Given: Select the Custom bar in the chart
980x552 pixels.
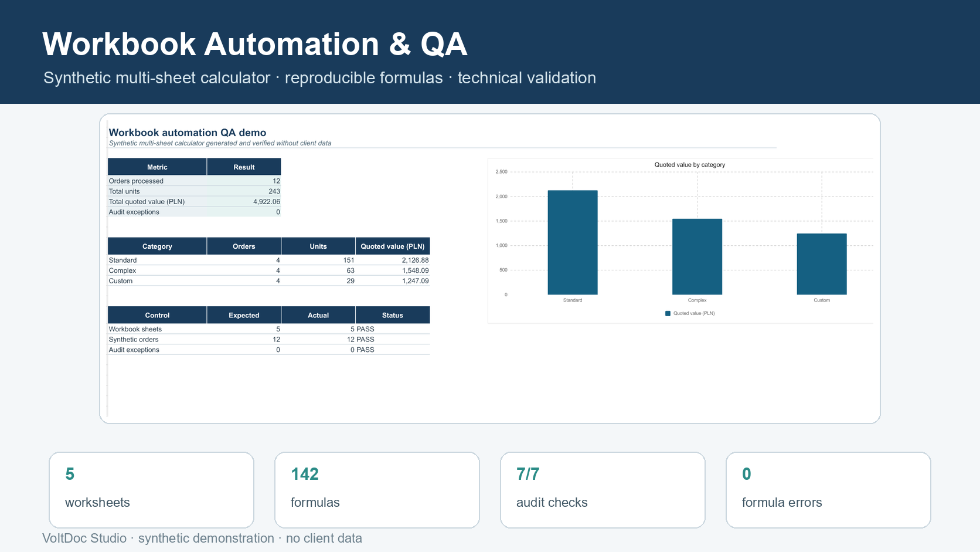Looking at the screenshot, I should click(x=822, y=264).
